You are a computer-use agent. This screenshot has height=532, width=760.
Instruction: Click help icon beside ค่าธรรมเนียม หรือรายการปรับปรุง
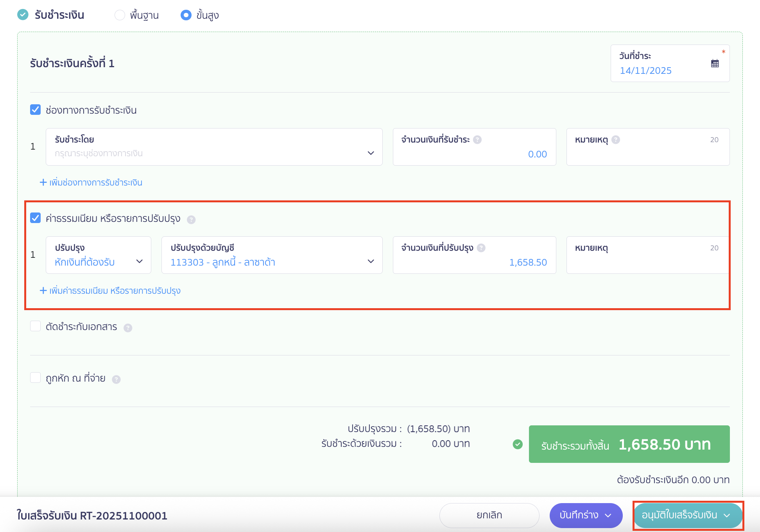191,220
